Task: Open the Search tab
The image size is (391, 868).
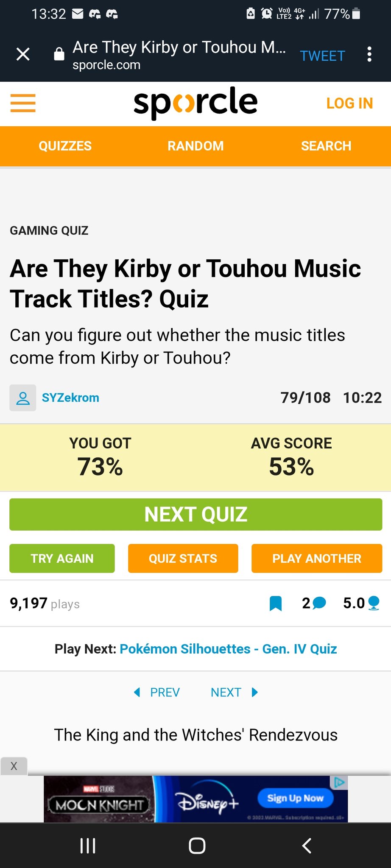Action: coord(326,146)
